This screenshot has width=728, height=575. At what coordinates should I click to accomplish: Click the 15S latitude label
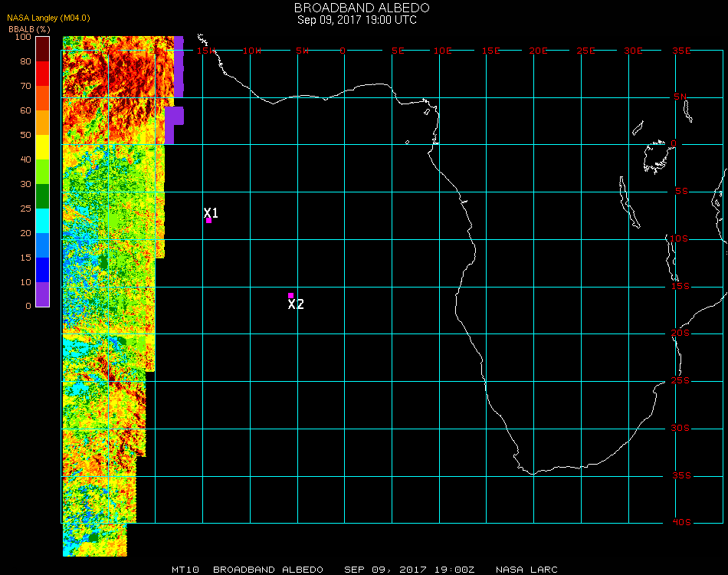click(680, 286)
